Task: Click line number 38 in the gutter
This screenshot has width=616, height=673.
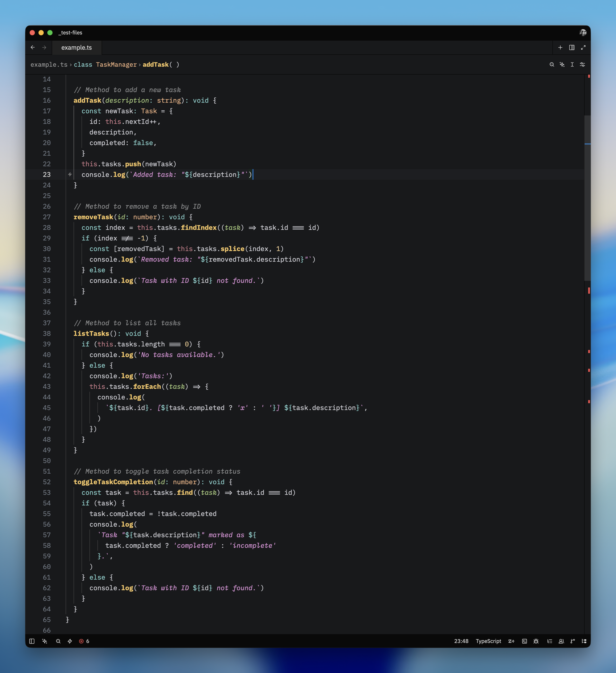Action: [x=47, y=333]
